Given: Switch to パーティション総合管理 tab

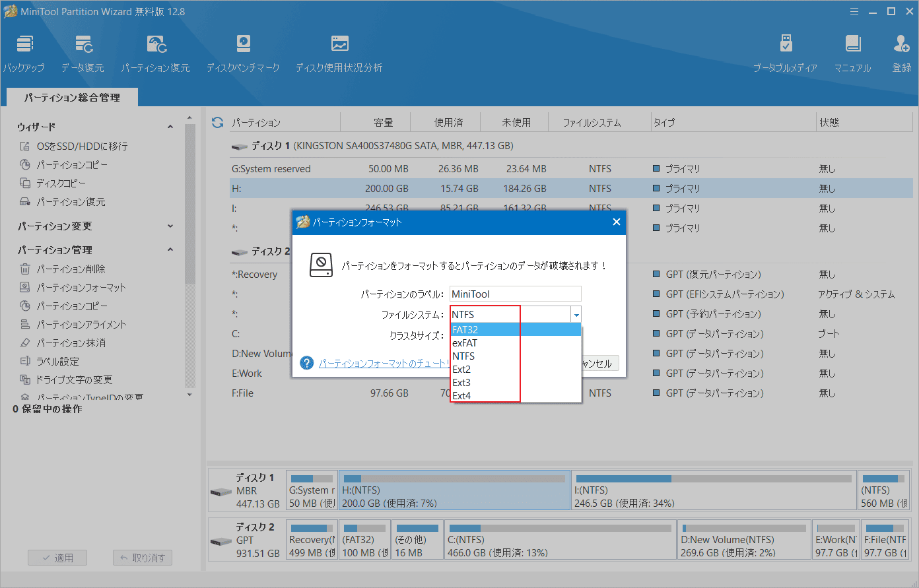Looking at the screenshot, I should pyautogui.click(x=72, y=97).
